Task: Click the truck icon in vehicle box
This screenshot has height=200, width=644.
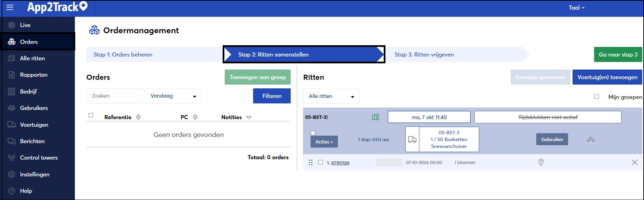Action: coord(412,139)
